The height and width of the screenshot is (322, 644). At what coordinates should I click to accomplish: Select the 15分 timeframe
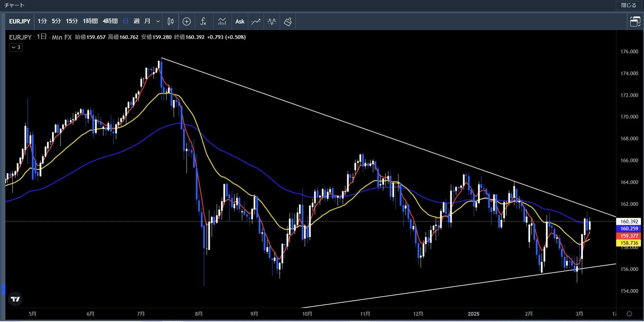point(72,21)
